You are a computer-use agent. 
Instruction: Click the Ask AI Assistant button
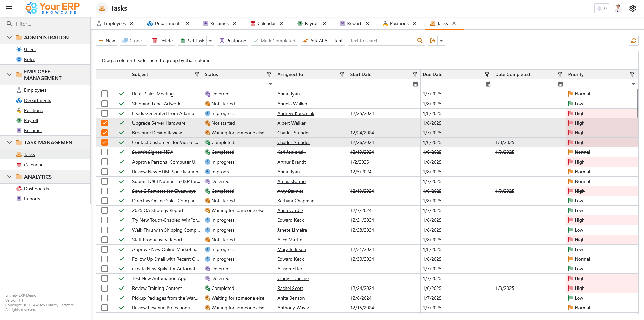point(323,41)
